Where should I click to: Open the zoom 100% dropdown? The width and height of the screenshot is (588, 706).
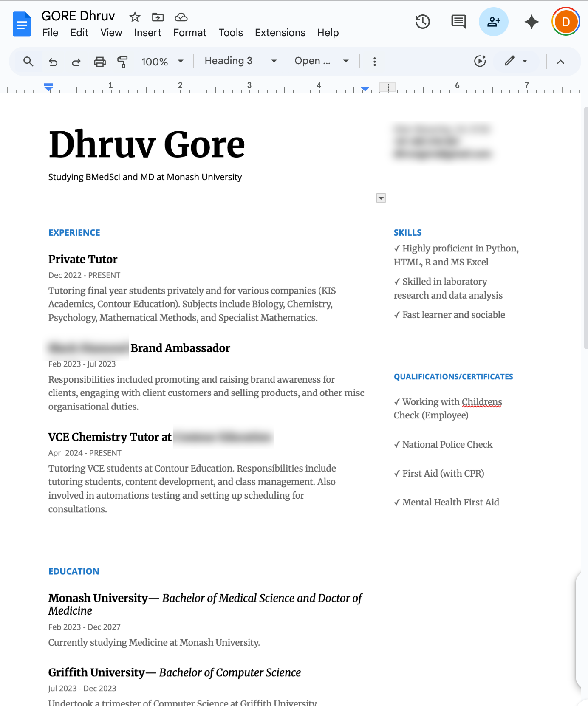click(x=162, y=62)
